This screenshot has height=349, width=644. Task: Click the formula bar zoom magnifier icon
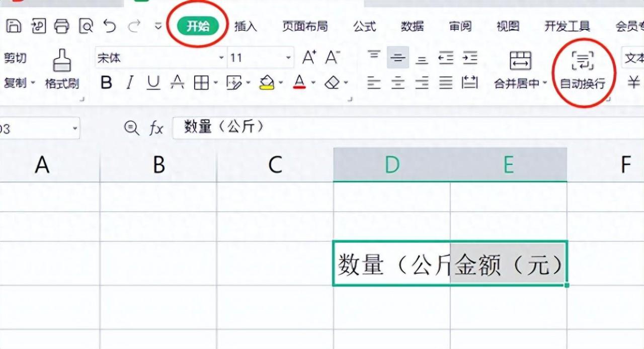click(x=131, y=129)
